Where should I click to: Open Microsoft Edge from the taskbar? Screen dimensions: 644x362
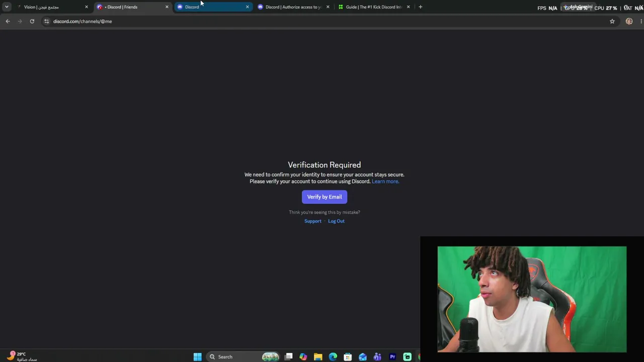pyautogui.click(x=333, y=357)
